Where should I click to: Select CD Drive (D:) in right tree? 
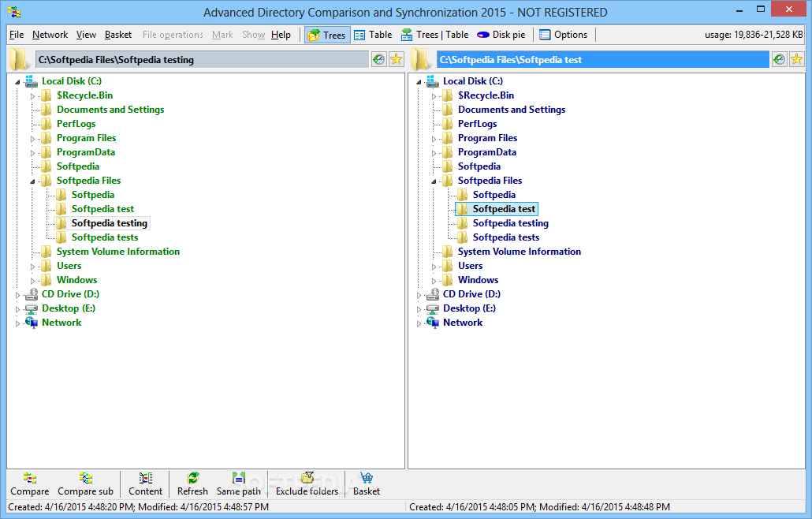tap(471, 294)
